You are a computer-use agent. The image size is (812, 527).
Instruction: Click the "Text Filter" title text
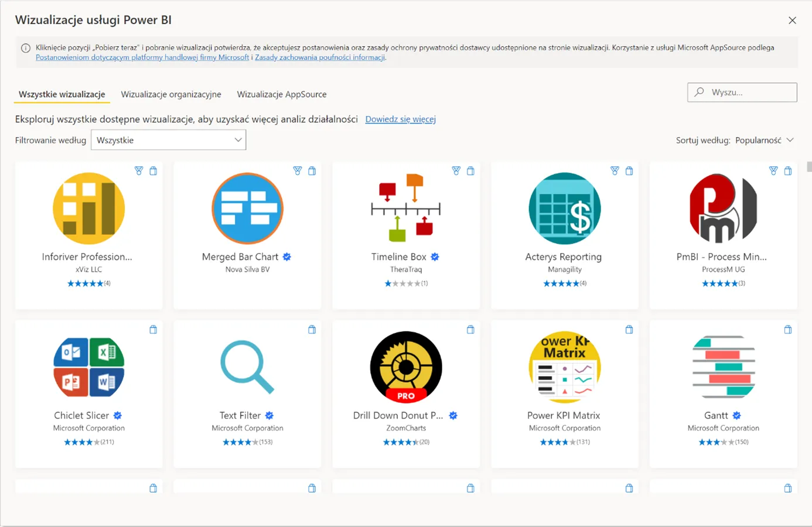pyautogui.click(x=240, y=415)
